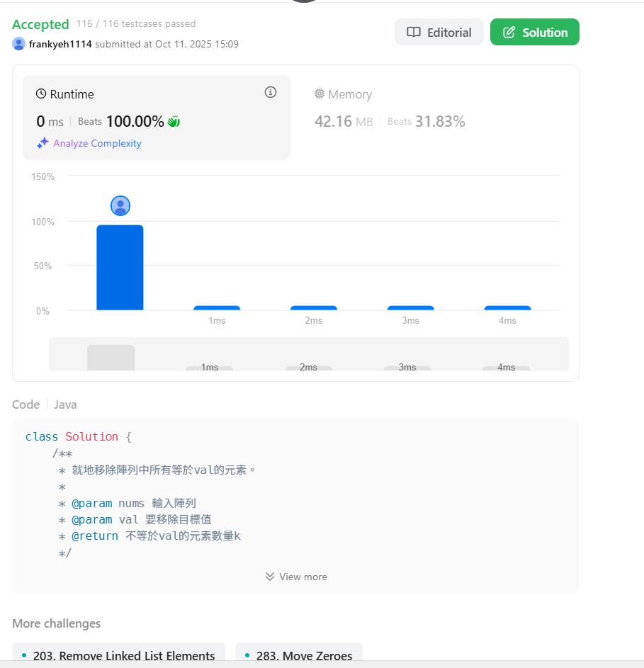This screenshot has height=668, width=644.
Task: Click the double chevron icon by View more
Action: click(x=270, y=577)
